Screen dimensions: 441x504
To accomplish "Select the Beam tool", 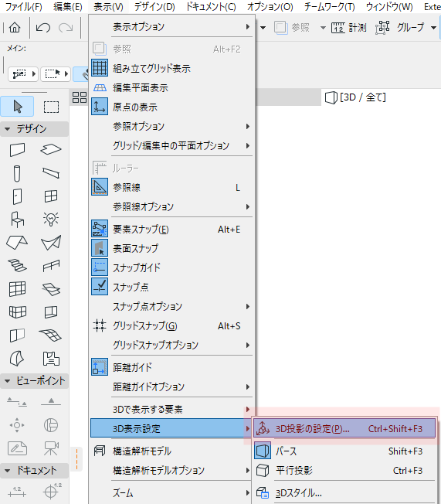I will pyautogui.click(x=51, y=173).
